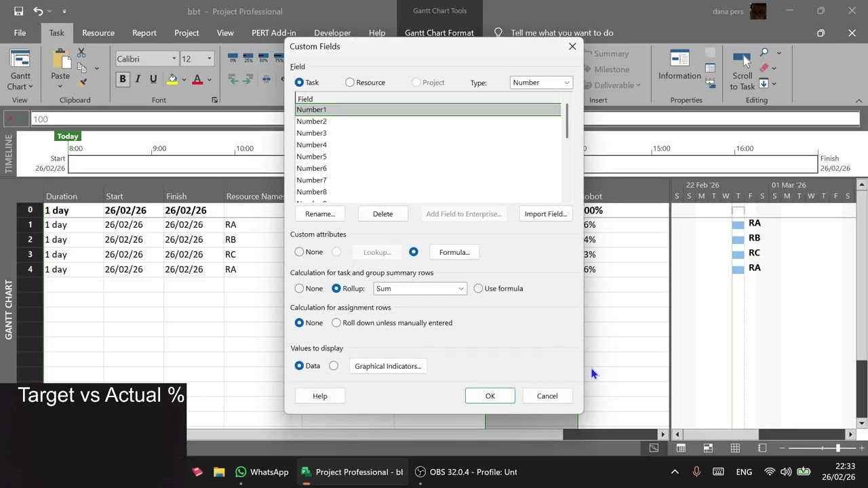868x488 pixels.
Task: Toggle Bold font formatting
Action: click(x=123, y=79)
